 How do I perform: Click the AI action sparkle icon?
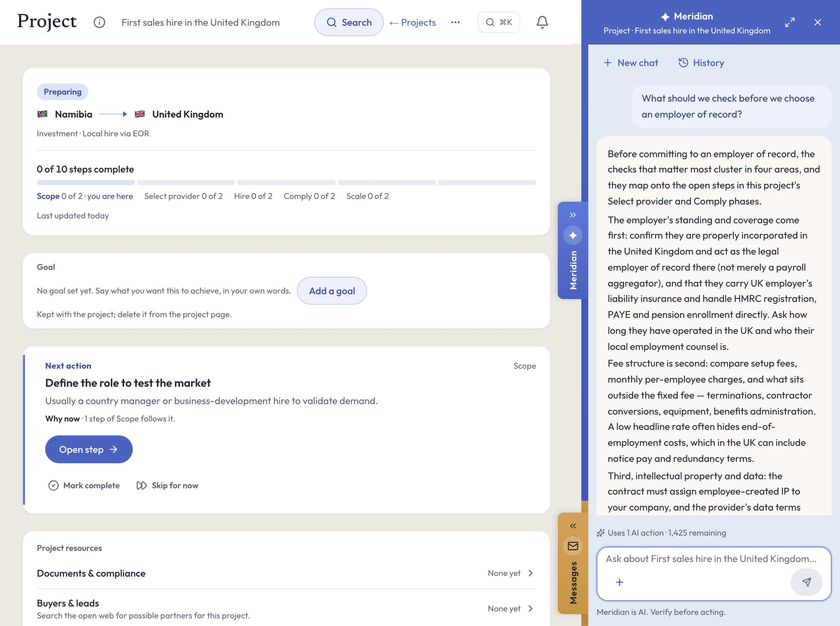[x=601, y=533]
